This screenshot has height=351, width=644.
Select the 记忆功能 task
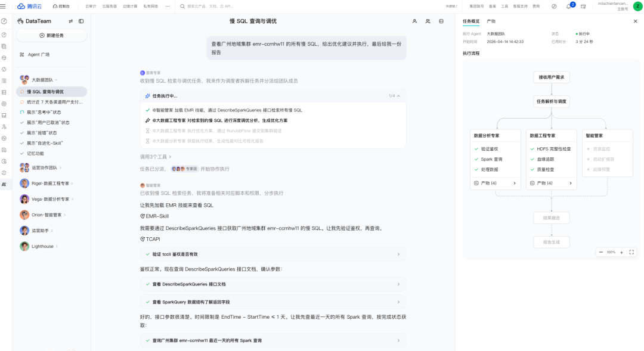(52, 153)
